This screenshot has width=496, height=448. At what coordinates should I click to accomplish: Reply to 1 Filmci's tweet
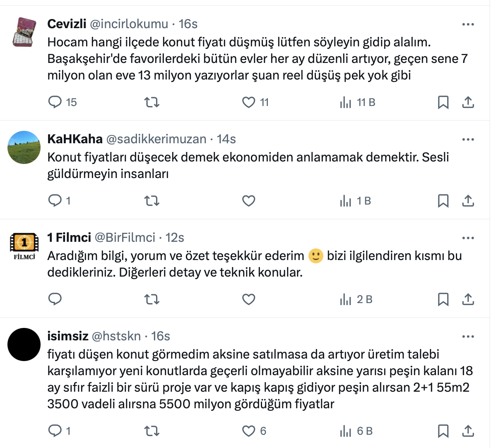(55, 299)
